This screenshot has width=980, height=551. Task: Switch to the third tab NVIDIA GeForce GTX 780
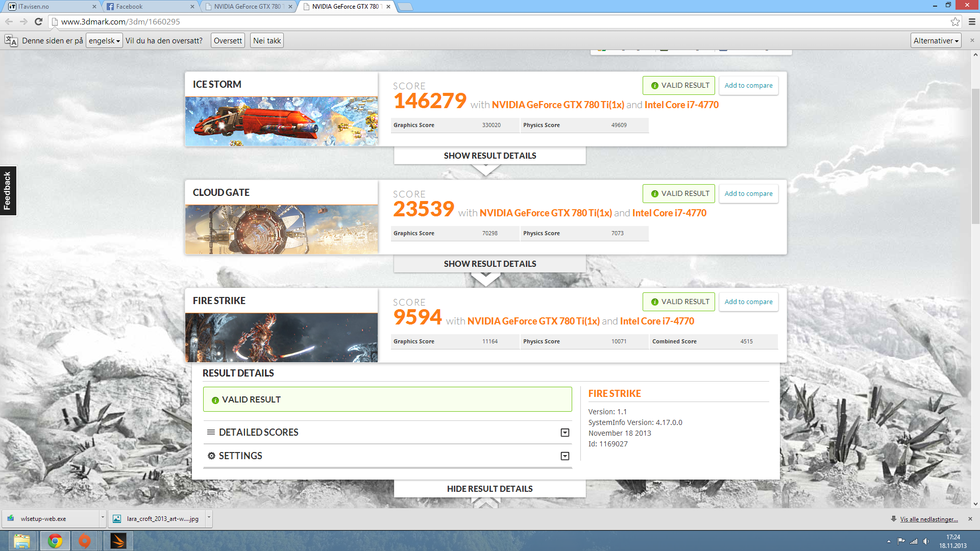247,7
